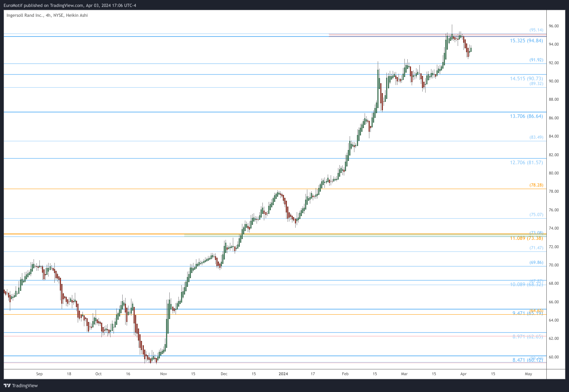Click 88.00 on the price axis
The image size is (569, 392).
point(554,99)
